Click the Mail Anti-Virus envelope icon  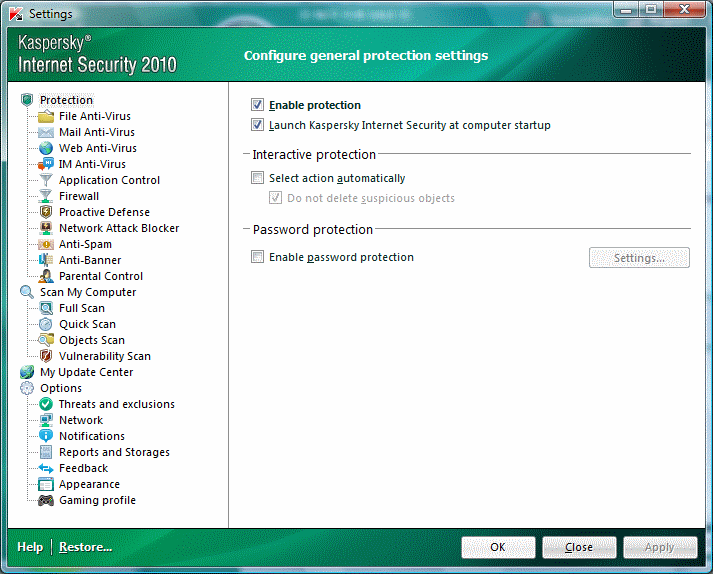pyautogui.click(x=45, y=132)
